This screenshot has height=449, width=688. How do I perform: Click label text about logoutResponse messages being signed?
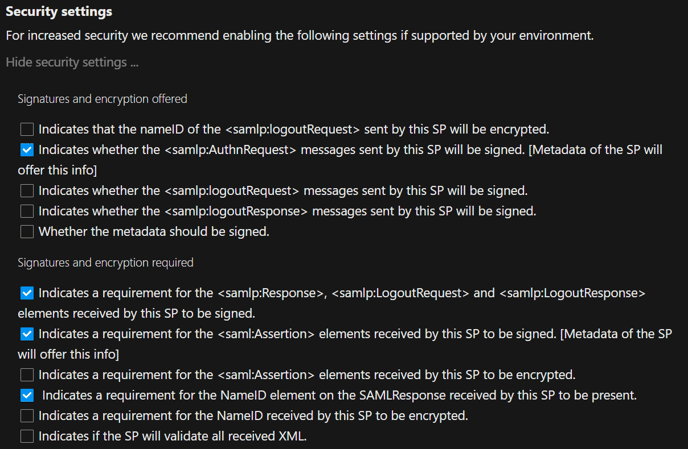pos(287,211)
